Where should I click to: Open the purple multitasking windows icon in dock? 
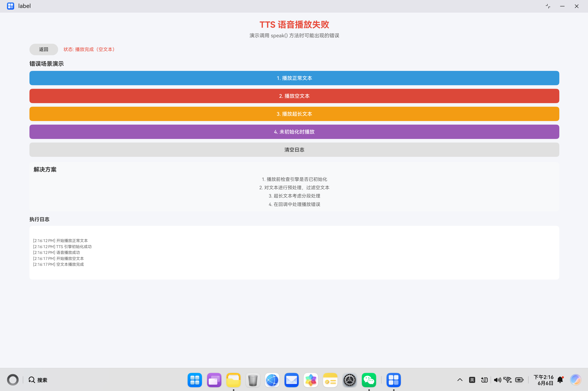[214, 380]
